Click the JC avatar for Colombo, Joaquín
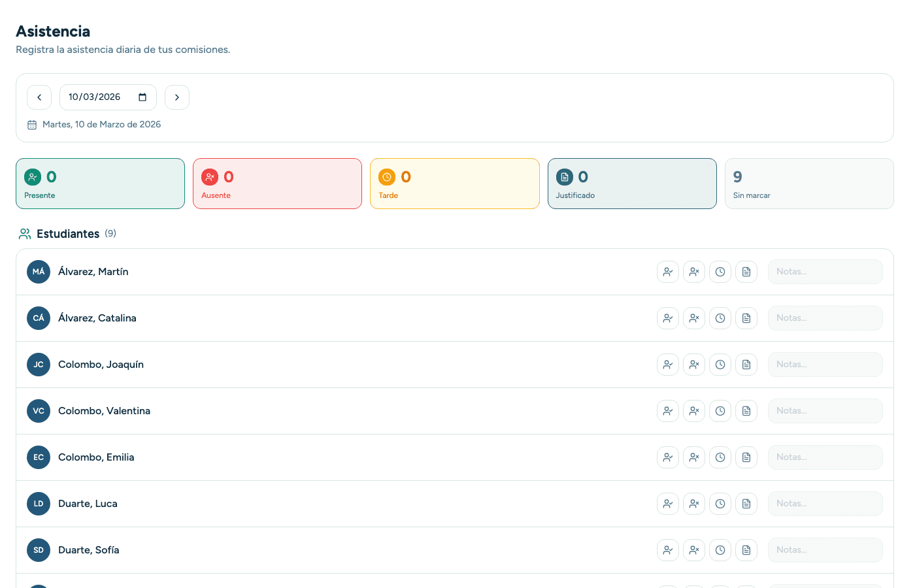 tap(39, 365)
